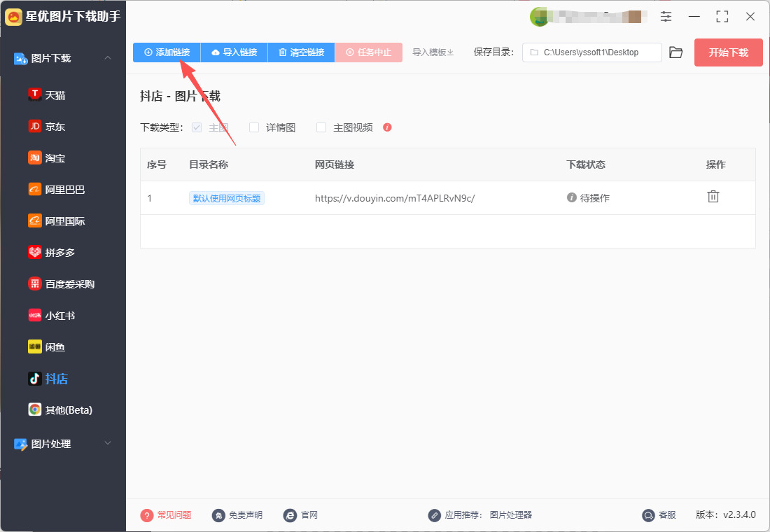The image size is (770, 532).
Task: Select 阿里巴巴 in the sidebar
Action: point(57,189)
